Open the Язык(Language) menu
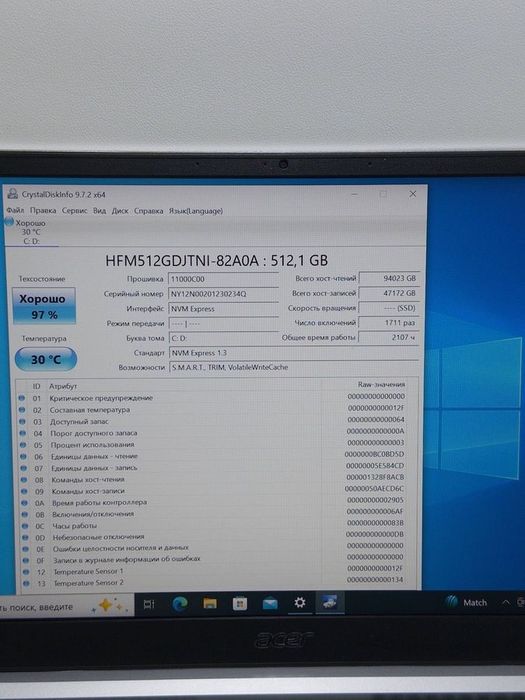525x700 pixels. pyautogui.click(x=196, y=211)
